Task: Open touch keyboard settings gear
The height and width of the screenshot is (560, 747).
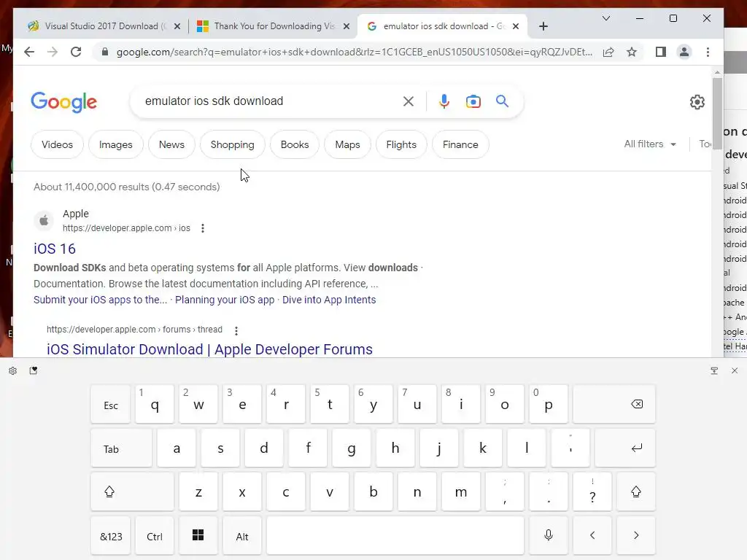Action: (x=13, y=370)
